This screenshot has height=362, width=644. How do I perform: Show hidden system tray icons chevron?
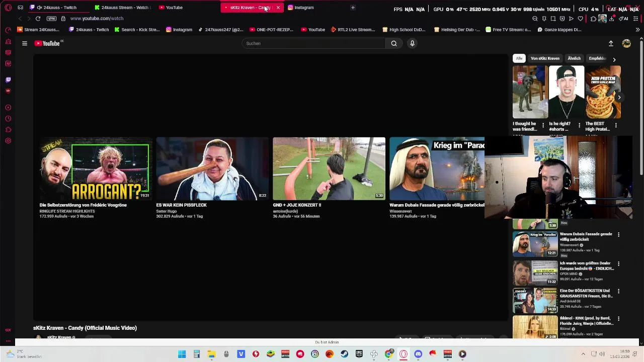584,354
